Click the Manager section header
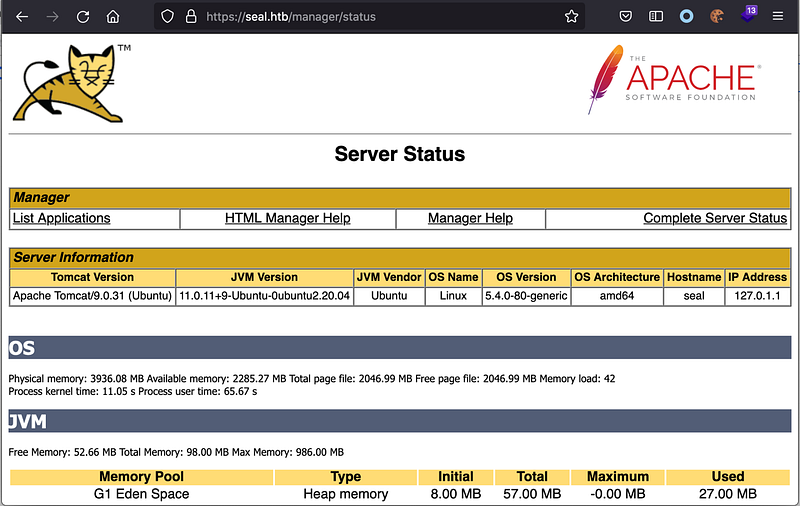This screenshot has width=800, height=506. point(400,197)
